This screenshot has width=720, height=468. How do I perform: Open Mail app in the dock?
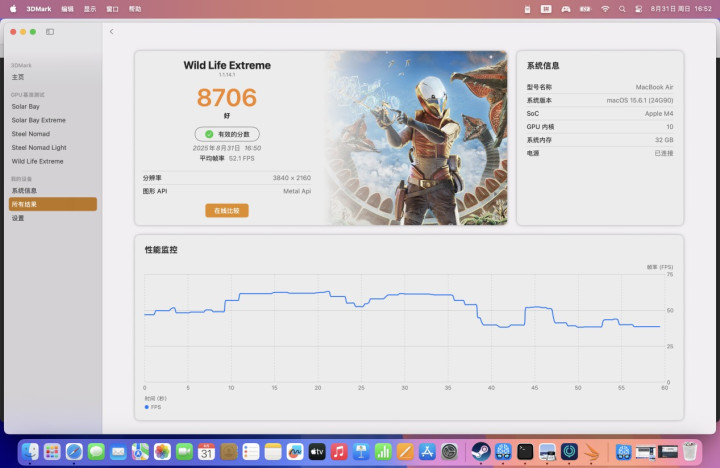pos(118,452)
